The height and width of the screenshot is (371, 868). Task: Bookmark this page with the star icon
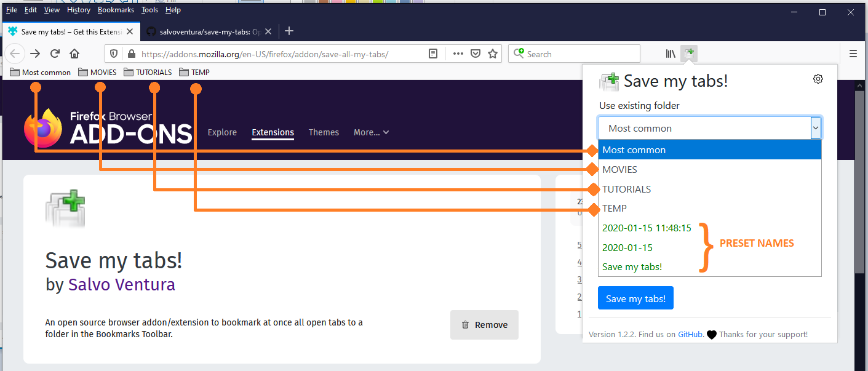click(x=492, y=54)
